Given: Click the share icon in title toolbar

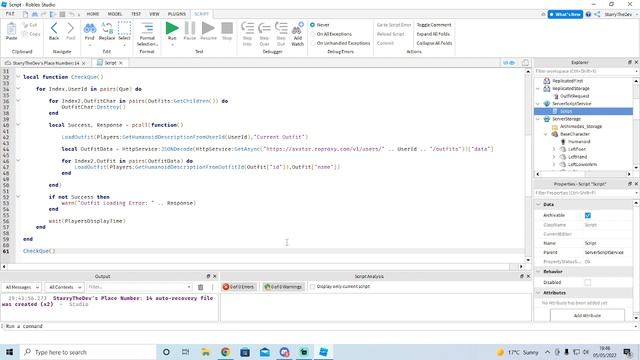Looking at the screenshot, I should [597, 14].
